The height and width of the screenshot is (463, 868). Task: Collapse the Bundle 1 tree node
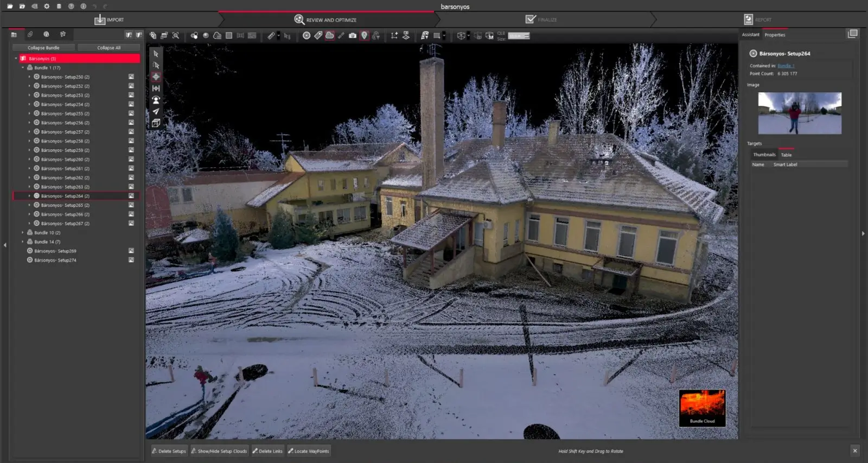(x=23, y=68)
